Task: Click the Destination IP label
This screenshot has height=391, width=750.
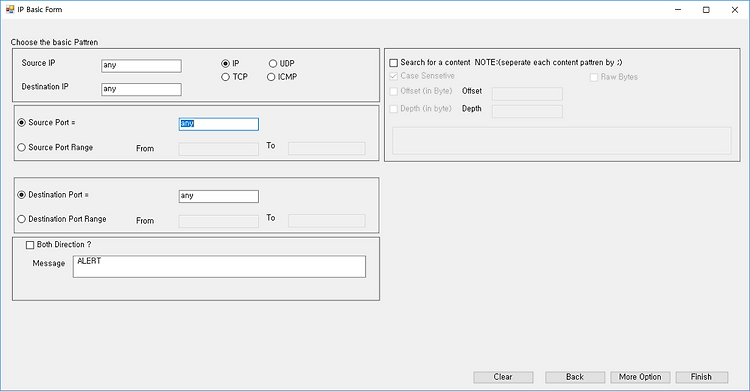Action: pyautogui.click(x=45, y=87)
